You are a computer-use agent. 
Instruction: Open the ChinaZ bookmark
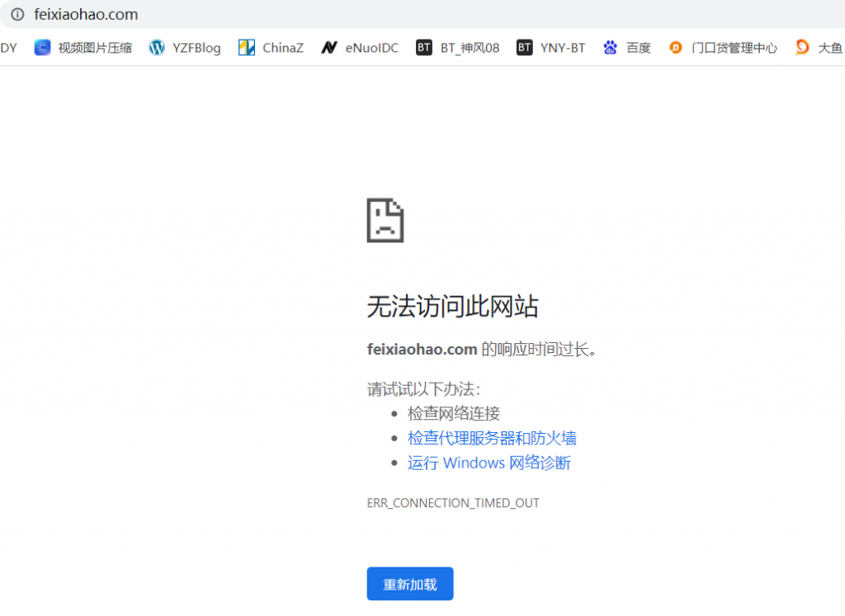(271, 48)
